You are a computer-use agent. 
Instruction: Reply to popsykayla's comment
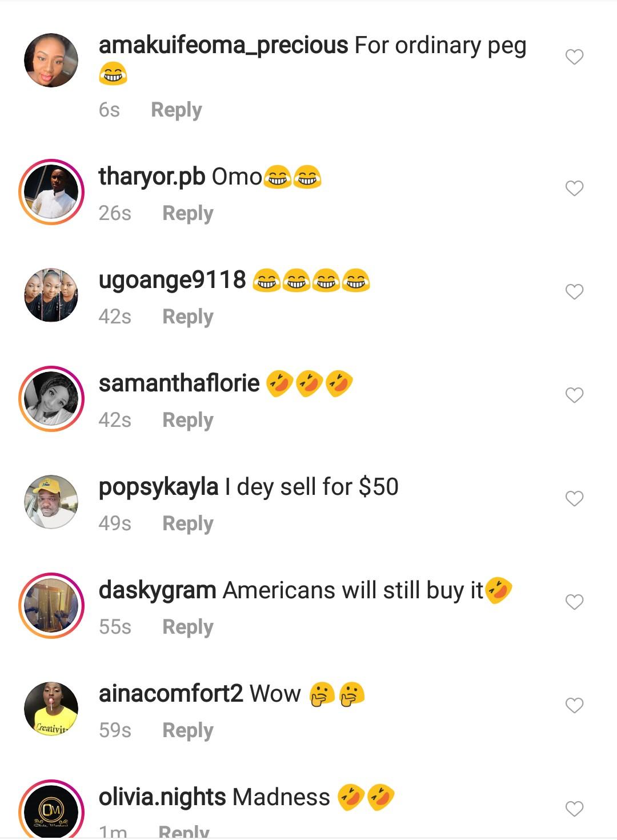[188, 523]
